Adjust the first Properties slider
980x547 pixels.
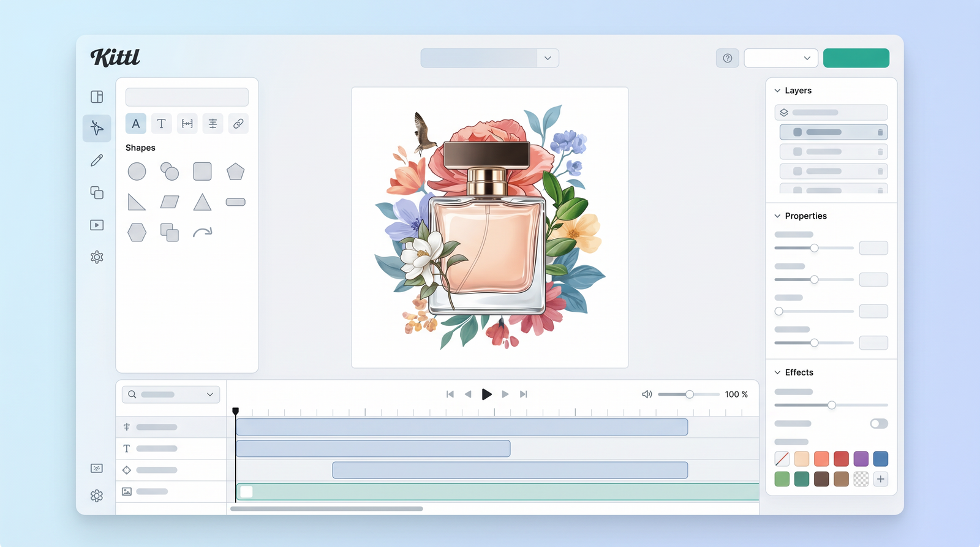tap(814, 248)
